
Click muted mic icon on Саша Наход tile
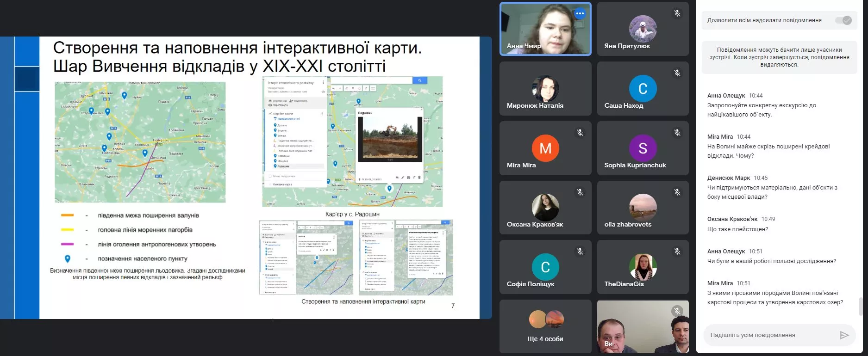click(x=677, y=73)
